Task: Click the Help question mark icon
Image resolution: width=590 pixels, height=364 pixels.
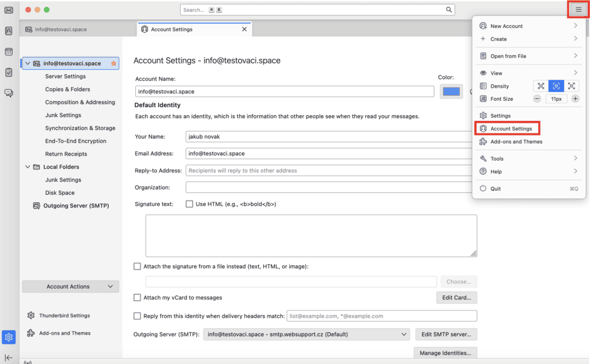Action: pos(483,172)
